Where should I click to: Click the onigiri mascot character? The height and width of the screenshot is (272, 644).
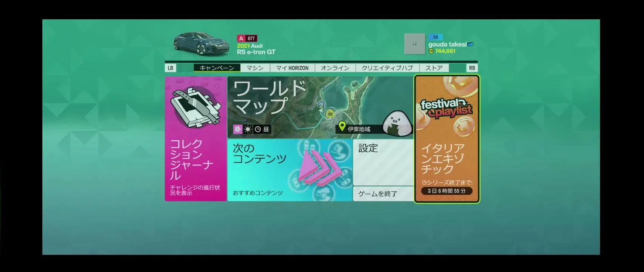pos(397,123)
